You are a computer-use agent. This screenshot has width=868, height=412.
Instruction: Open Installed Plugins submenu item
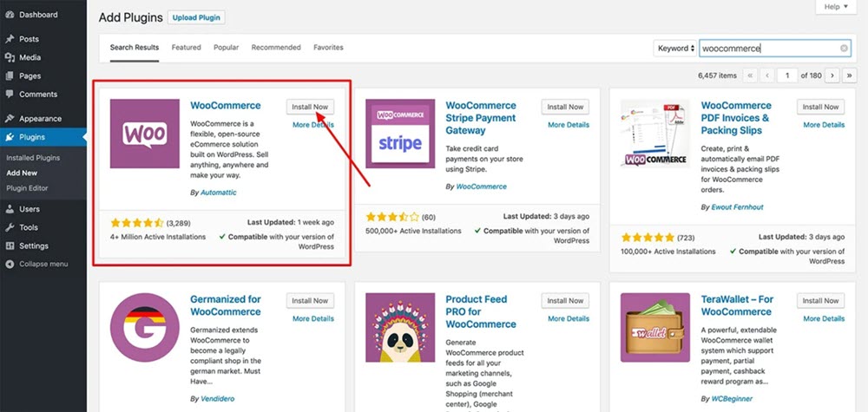(33, 158)
